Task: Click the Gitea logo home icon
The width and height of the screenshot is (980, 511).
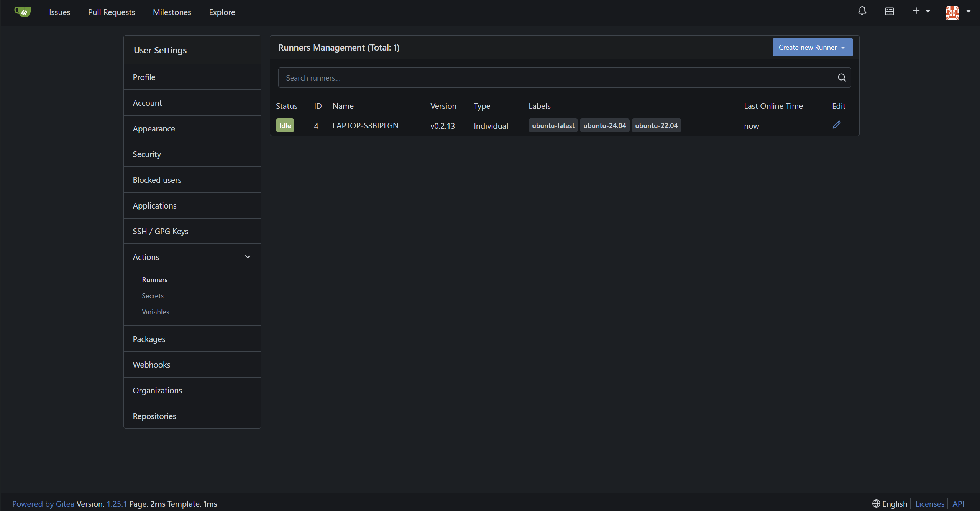Action: click(x=23, y=12)
